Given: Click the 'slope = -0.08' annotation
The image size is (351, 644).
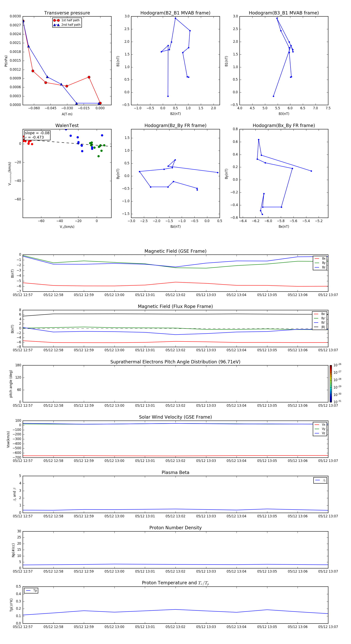Looking at the screenshot, I should pos(37,133).
